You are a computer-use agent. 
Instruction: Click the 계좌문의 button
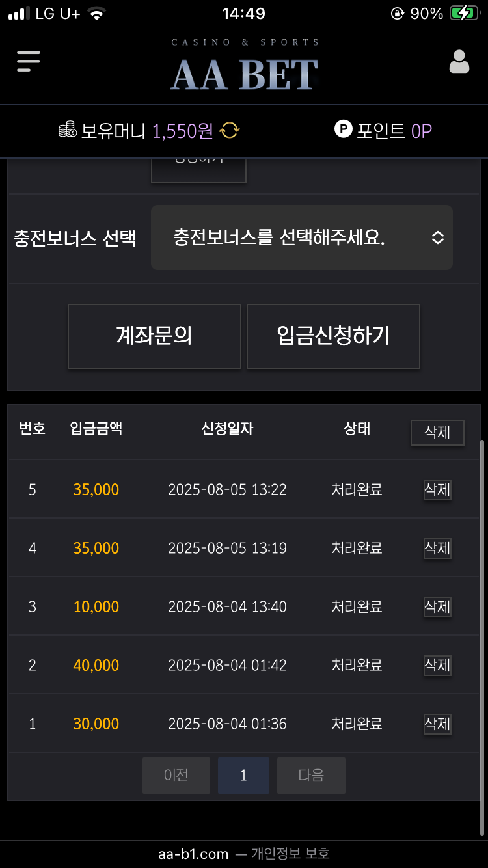[x=154, y=336]
